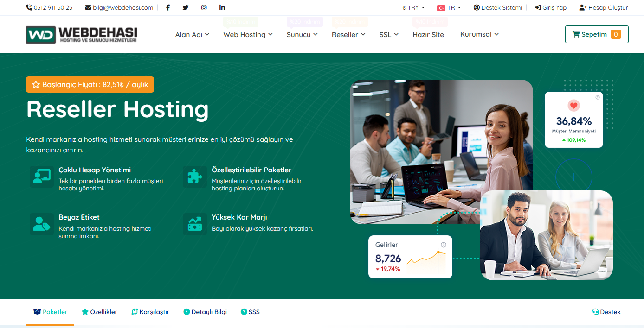Expand the Sunucu navigation menu

(x=302, y=35)
